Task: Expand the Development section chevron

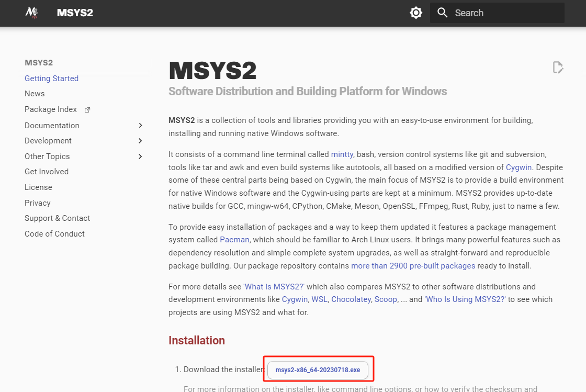Action: tap(141, 141)
